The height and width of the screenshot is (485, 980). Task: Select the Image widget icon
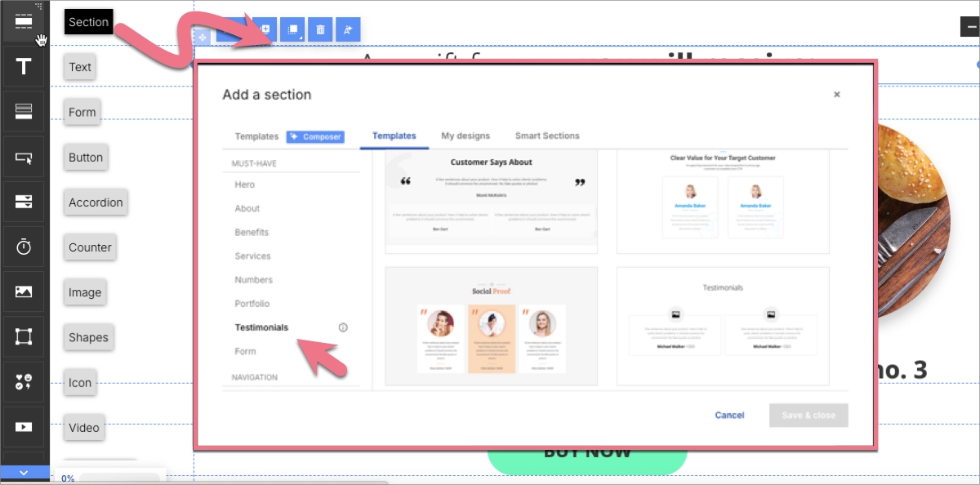(x=24, y=291)
